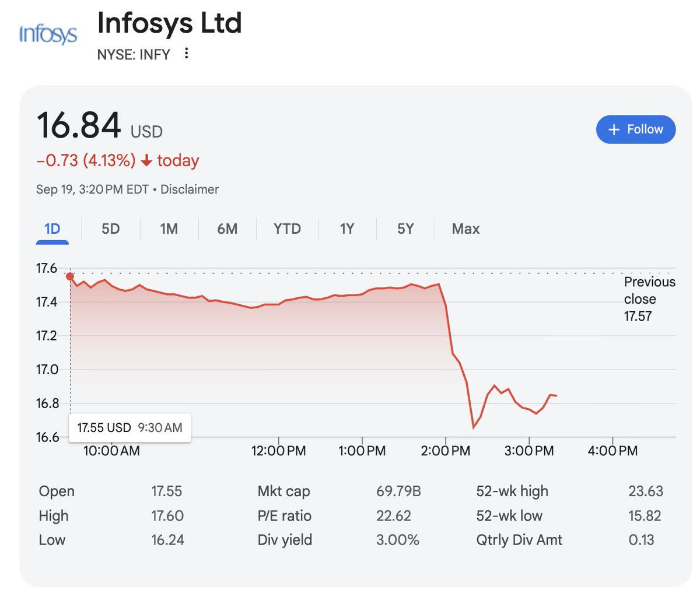This screenshot has width=700, height=601.
Task: Click the plus icon on the Follow button
Action: [614, 129]
